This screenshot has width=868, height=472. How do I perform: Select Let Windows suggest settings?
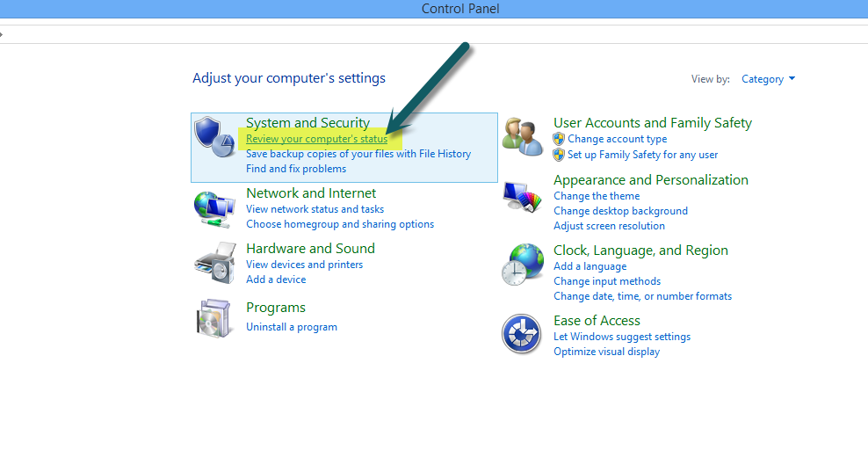622,337
